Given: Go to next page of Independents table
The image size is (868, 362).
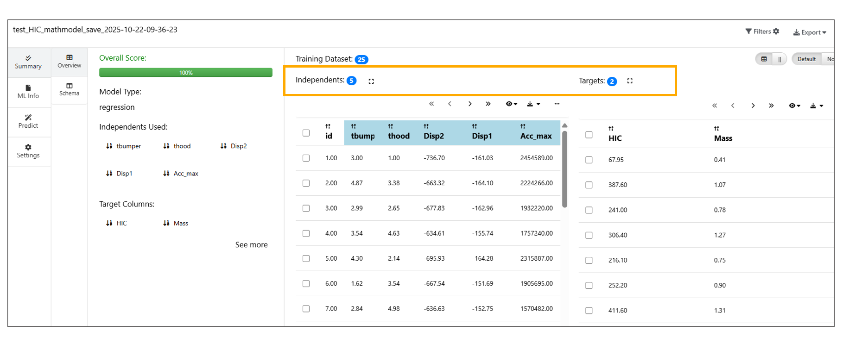Looking at the screenshot, I should tap(470, 104).
